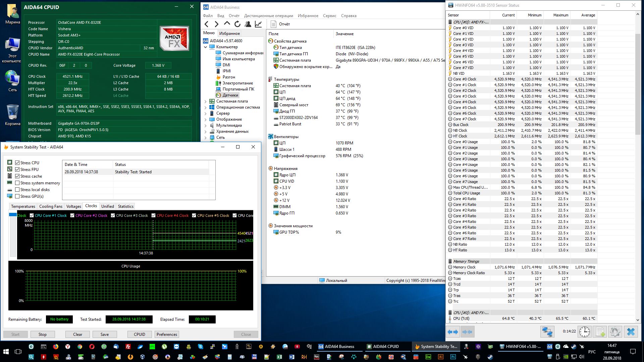
Task: Uncheck Stress FPU checkbox
Action: [x=17, y=170]
